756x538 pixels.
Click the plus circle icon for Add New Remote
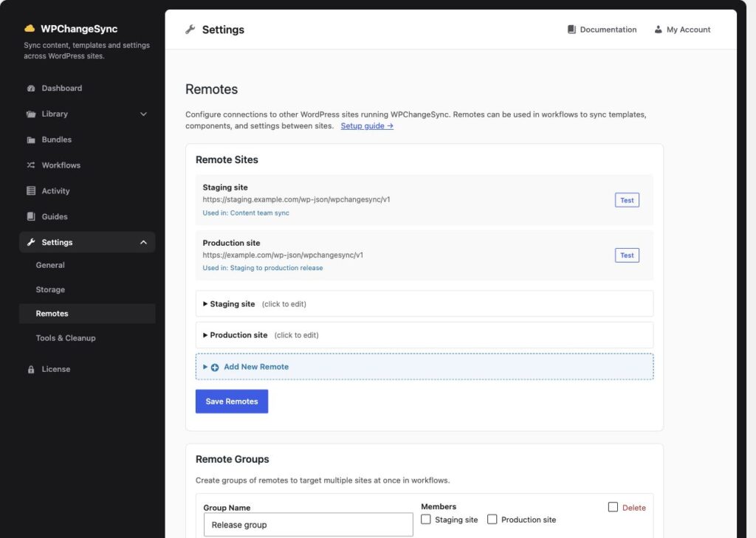pyautogui.click(x=215, y=368)
